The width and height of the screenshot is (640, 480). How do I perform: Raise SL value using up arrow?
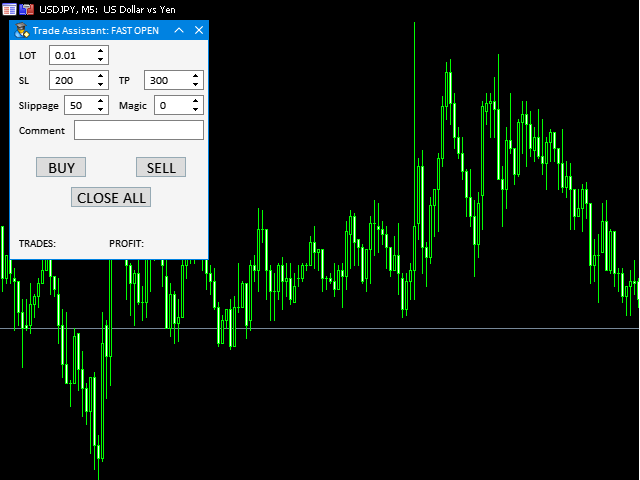click(100, 76)
